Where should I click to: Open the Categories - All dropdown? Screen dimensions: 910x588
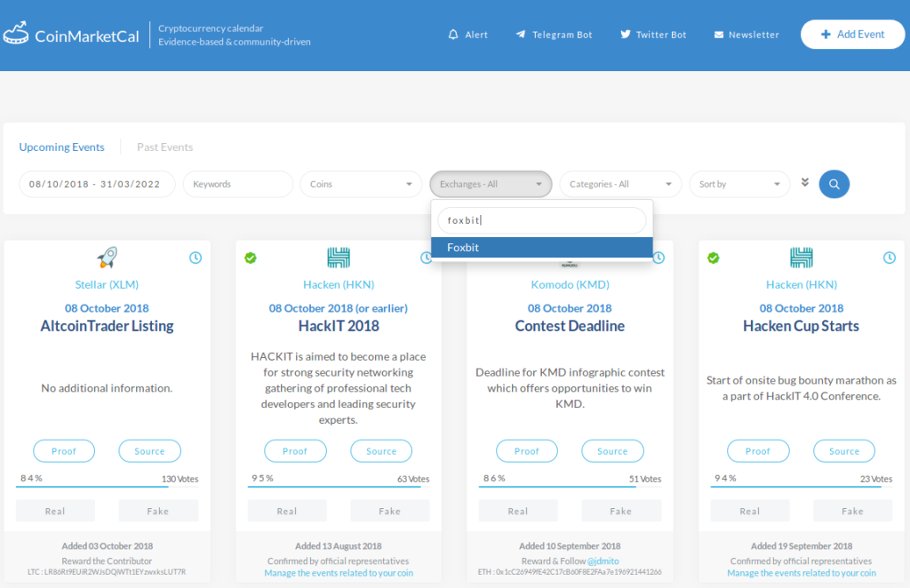620,184
